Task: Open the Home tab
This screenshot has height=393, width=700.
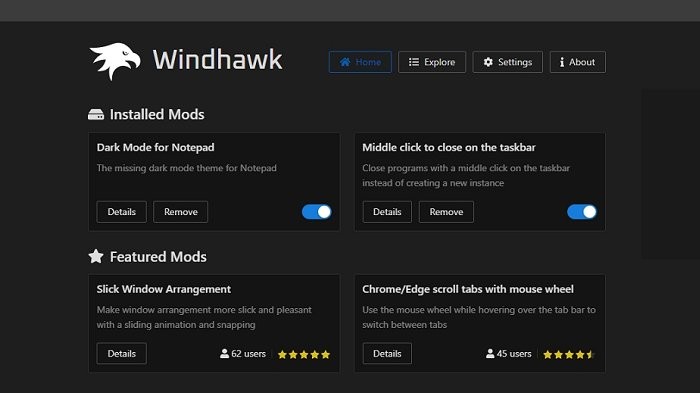Action: [360, 62]
